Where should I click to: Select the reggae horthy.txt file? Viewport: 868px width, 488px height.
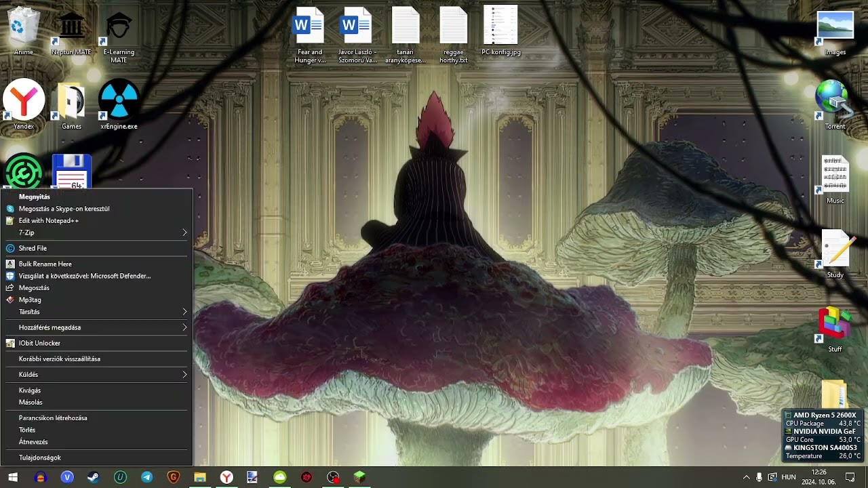pos(453,35)
